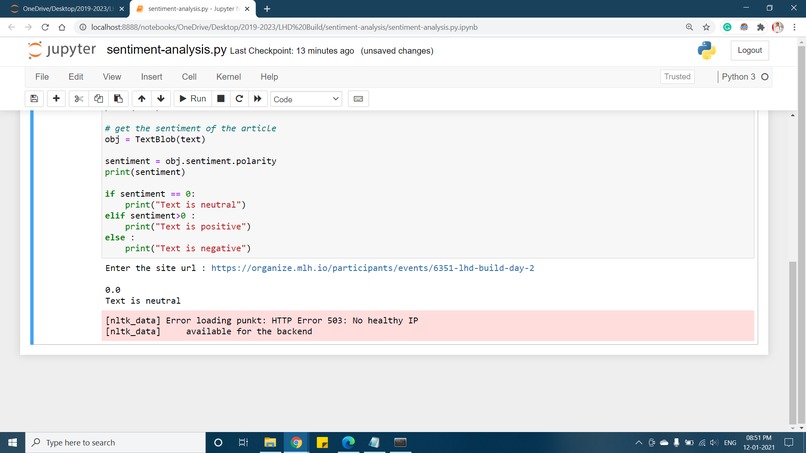This screenshot has width=806, height=453.
Task: Click the Windows Start button
Action: [x=12, y=442]
